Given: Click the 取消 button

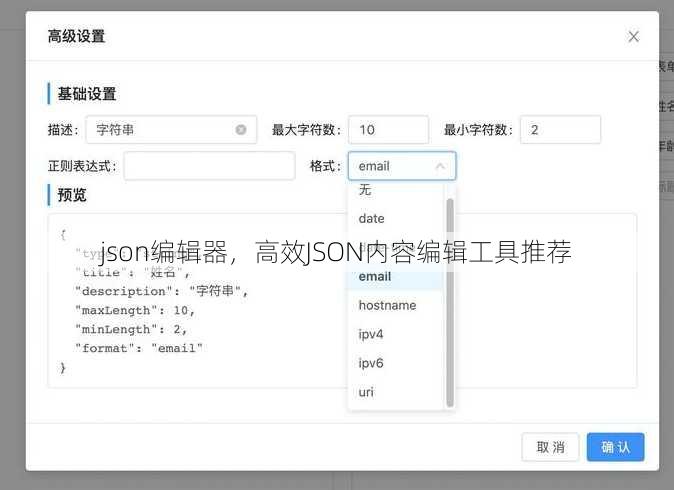Looking at the screenshot, I should point(550,447).
